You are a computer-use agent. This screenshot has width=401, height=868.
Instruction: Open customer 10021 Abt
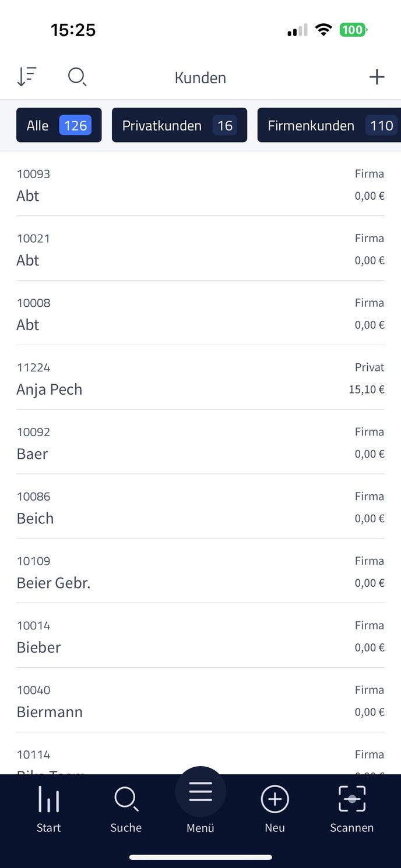(200, 249)
